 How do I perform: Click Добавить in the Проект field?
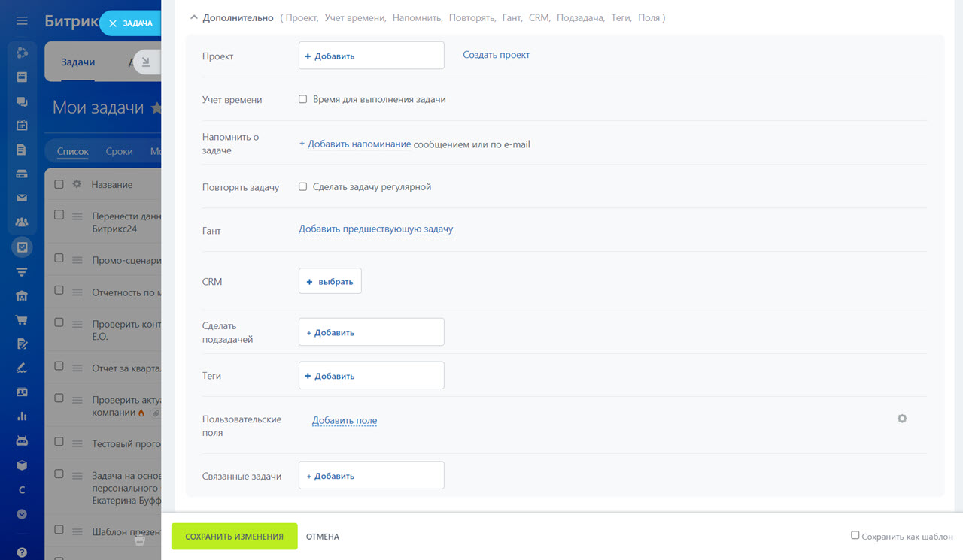[372, 56]
